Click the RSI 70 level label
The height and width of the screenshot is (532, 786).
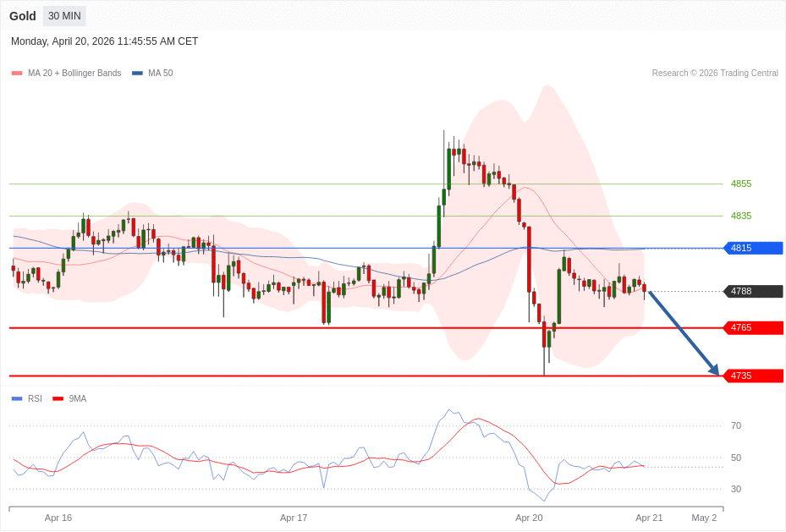pos(736,425)
